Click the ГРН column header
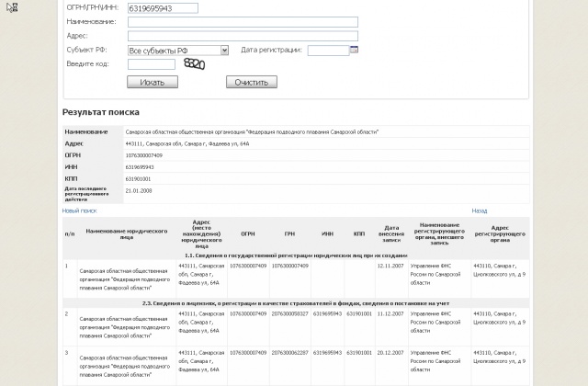 (288, 234)
